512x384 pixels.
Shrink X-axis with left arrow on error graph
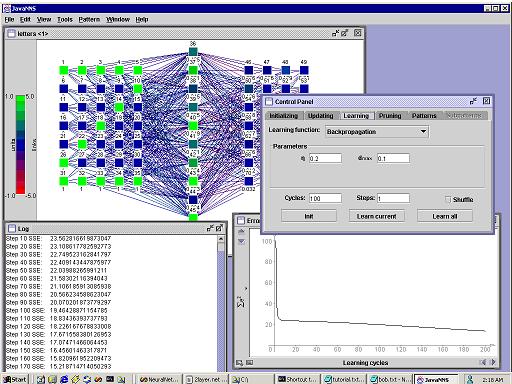pos(483,362)
